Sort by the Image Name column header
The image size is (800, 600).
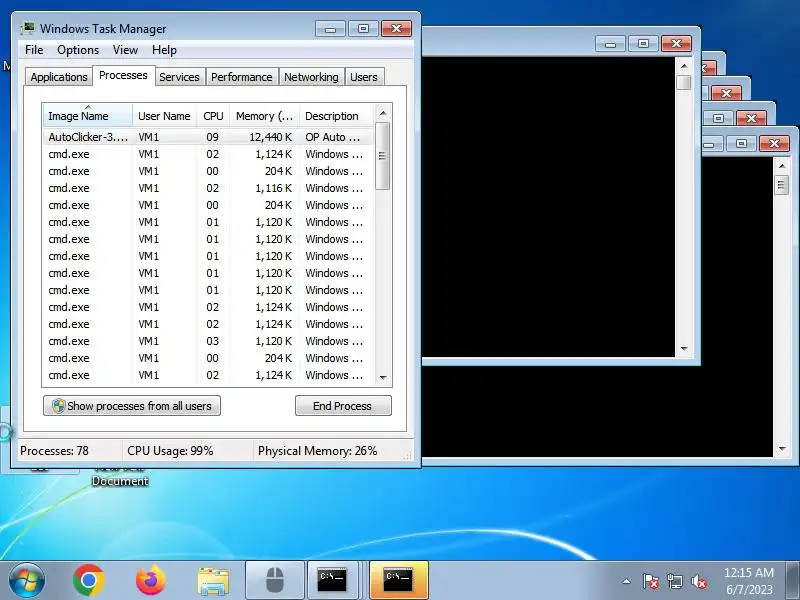pyautogui.click(x=88, y=116)
